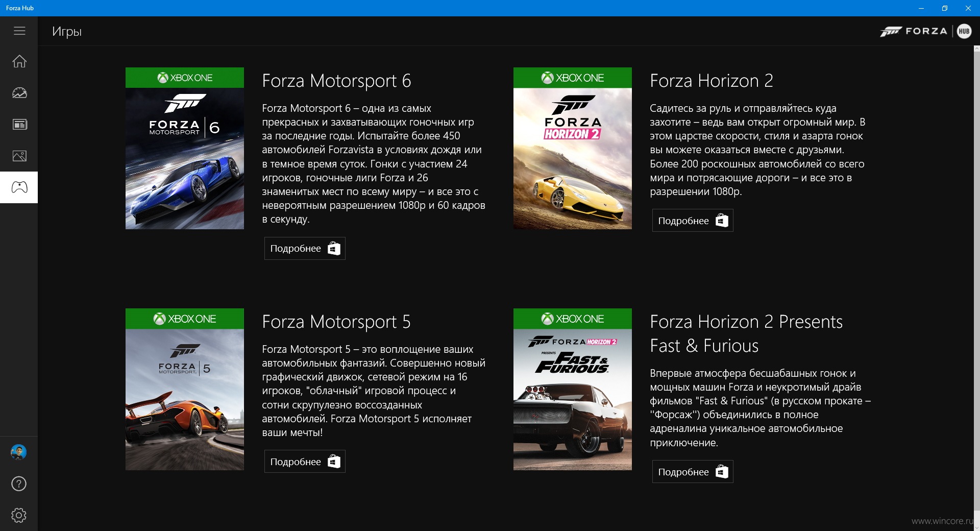Open Forza Motorsport 5 cover art
Viewport: 980px width, 531px height.
185,390
